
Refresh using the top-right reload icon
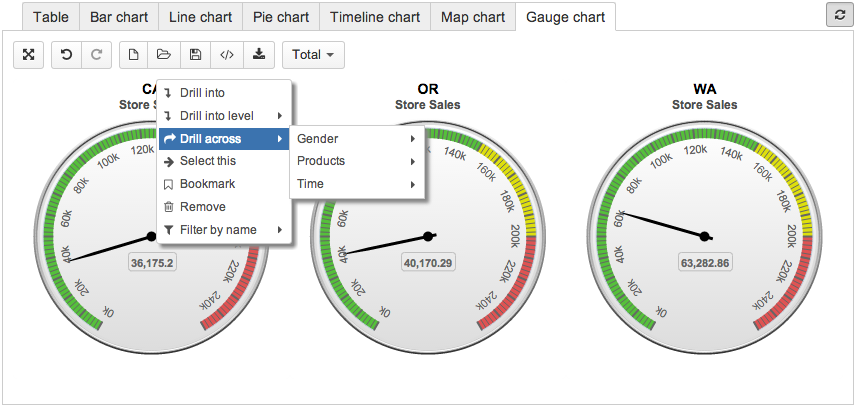pyautogui.click(x=837, y=15)
